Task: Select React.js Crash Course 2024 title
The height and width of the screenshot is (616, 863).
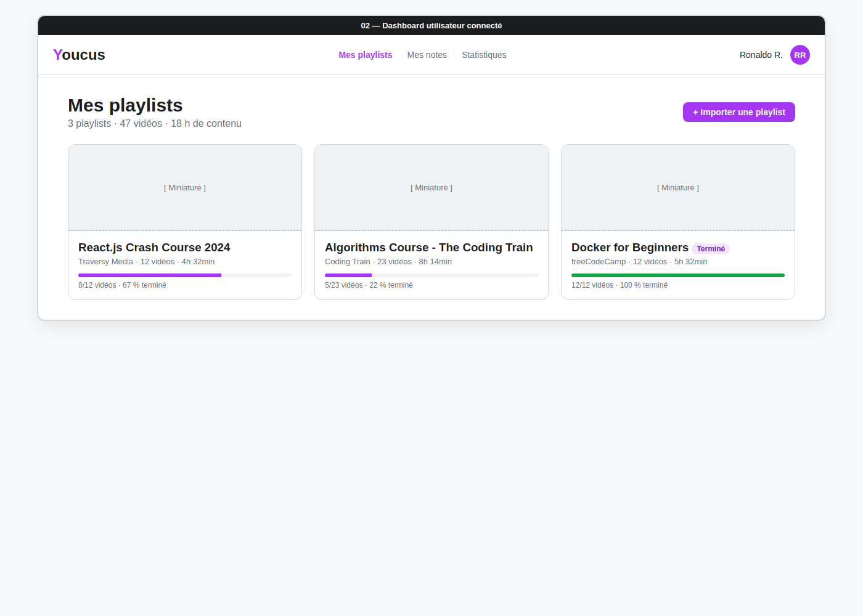Action: [154, 248]
